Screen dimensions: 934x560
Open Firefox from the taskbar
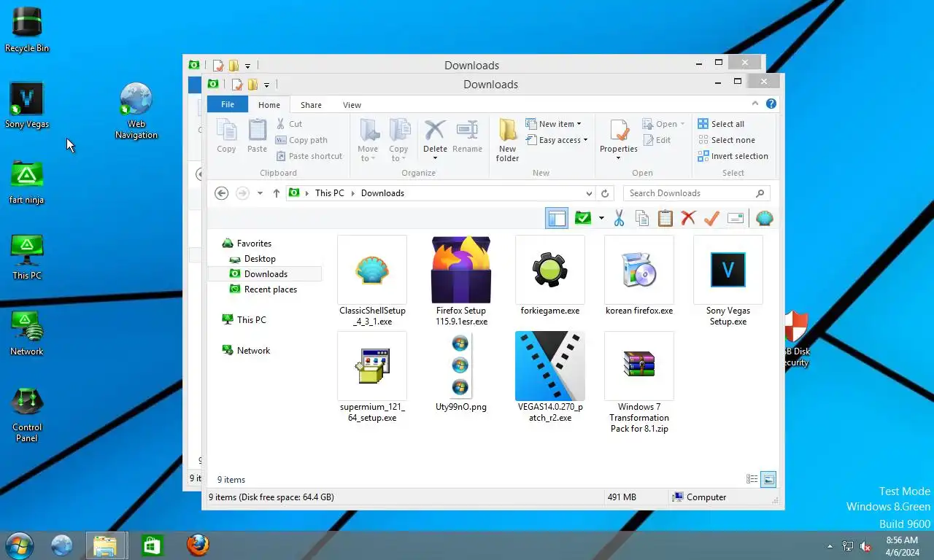[x=197, y=545]
